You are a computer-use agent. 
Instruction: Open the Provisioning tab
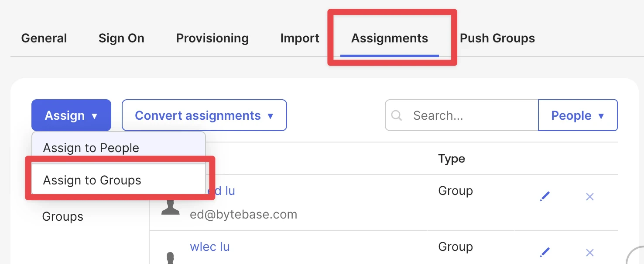pyautogui.click(x=212, y=38)
